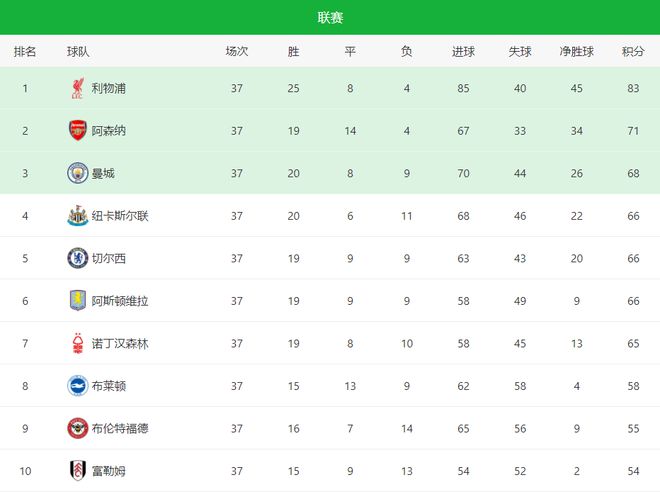Click the Nottingham Forest crest icon

point(77,343)
